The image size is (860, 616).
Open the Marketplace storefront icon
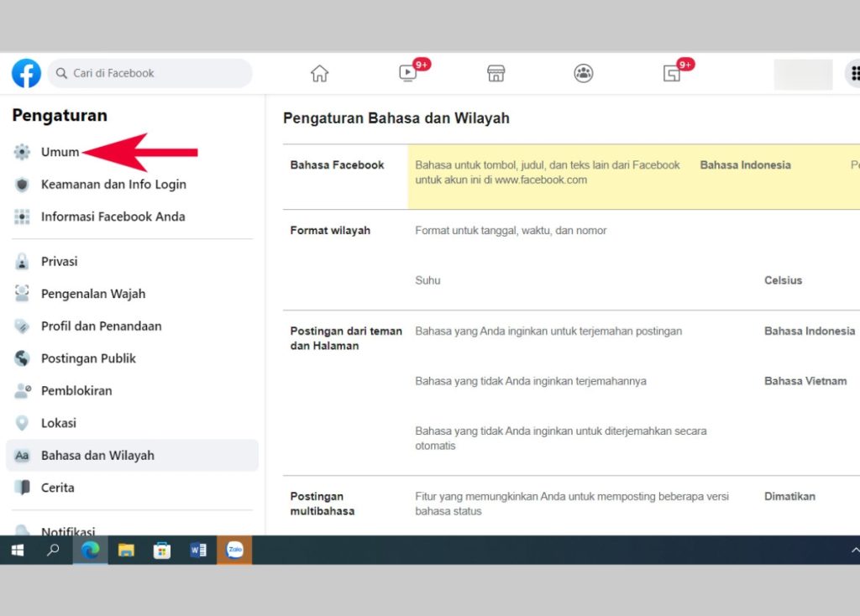coord(496,73)
